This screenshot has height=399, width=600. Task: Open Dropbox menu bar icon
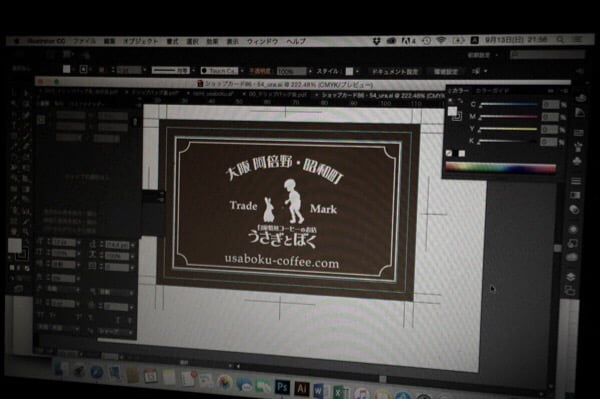pyautogui.click(x=377, y=40)
